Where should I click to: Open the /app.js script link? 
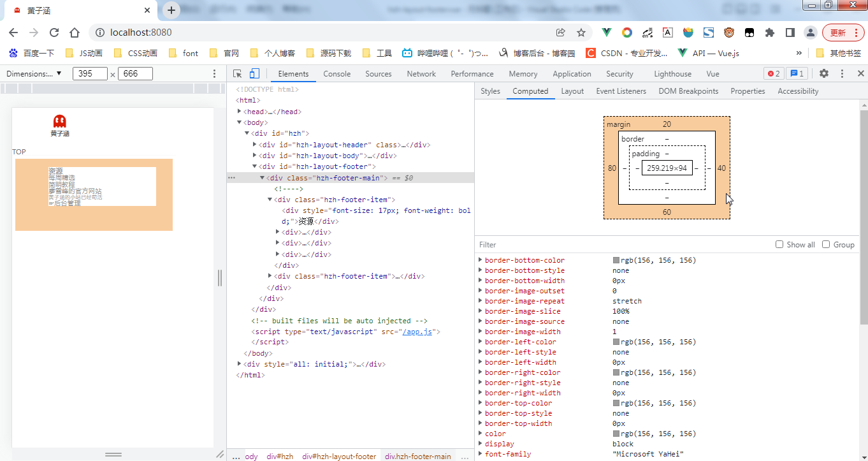pyautogui.click(x=417, y=332)
